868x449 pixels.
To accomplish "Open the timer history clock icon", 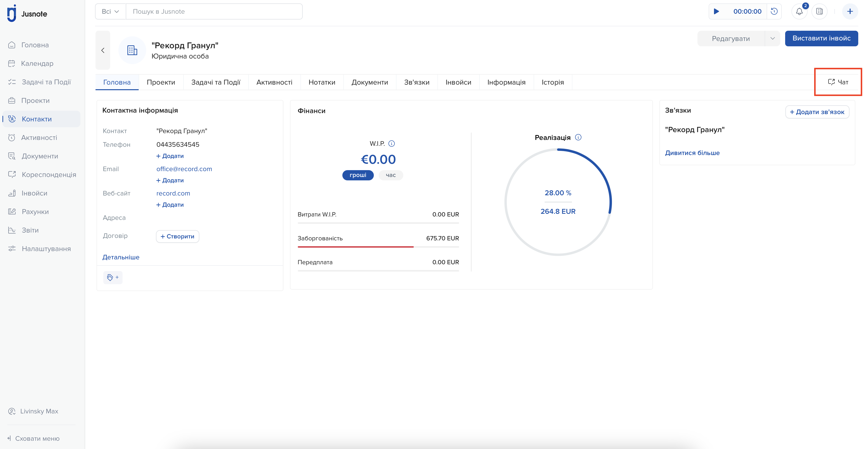I will click(774, 11).
